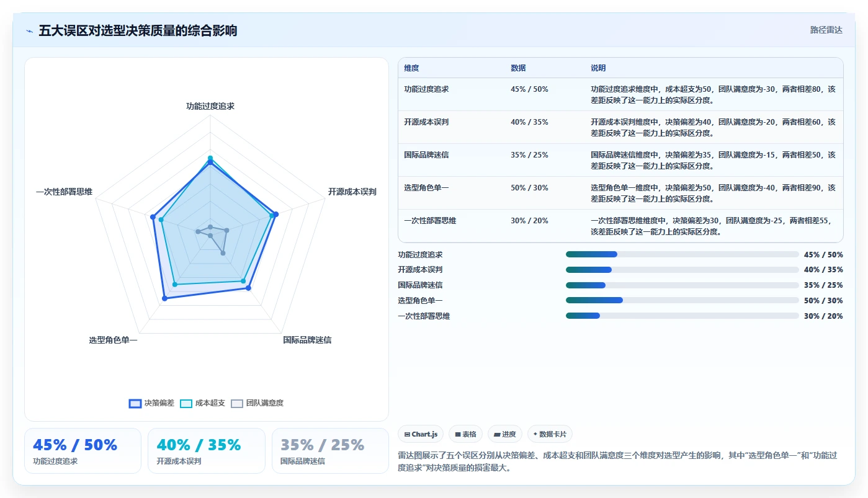Click the 开源成本误判 progress bar
The image size is (868, 498).
click(682, 270)
